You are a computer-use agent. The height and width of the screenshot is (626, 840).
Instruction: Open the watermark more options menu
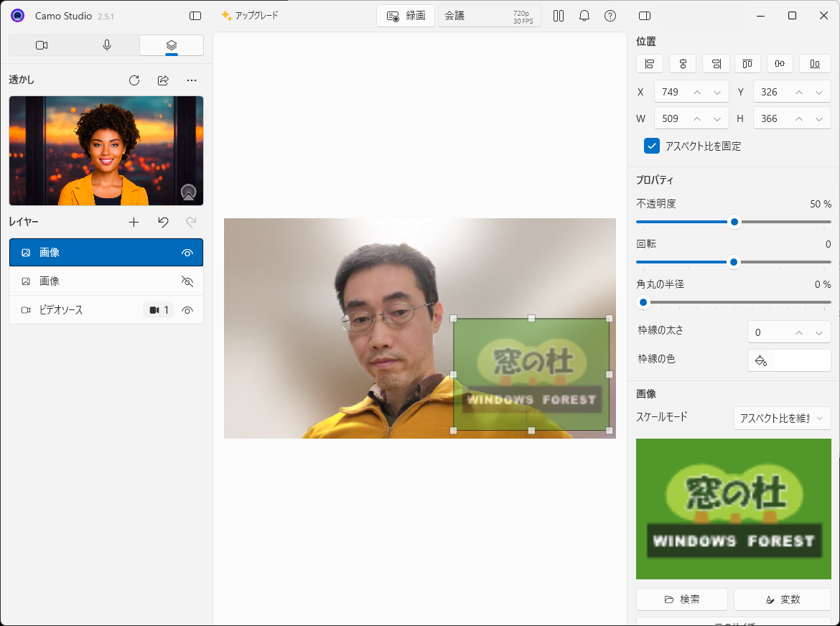point(191,80)
